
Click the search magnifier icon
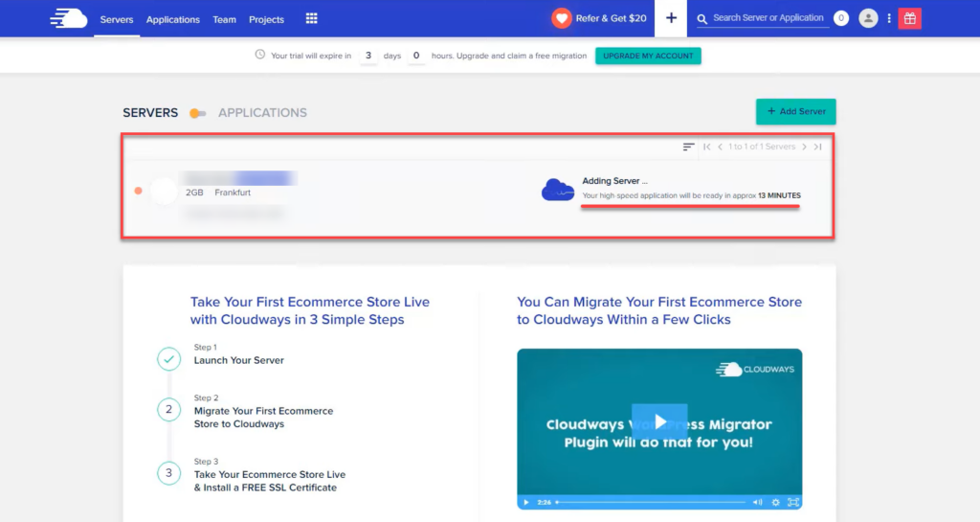tap(702, 19)
